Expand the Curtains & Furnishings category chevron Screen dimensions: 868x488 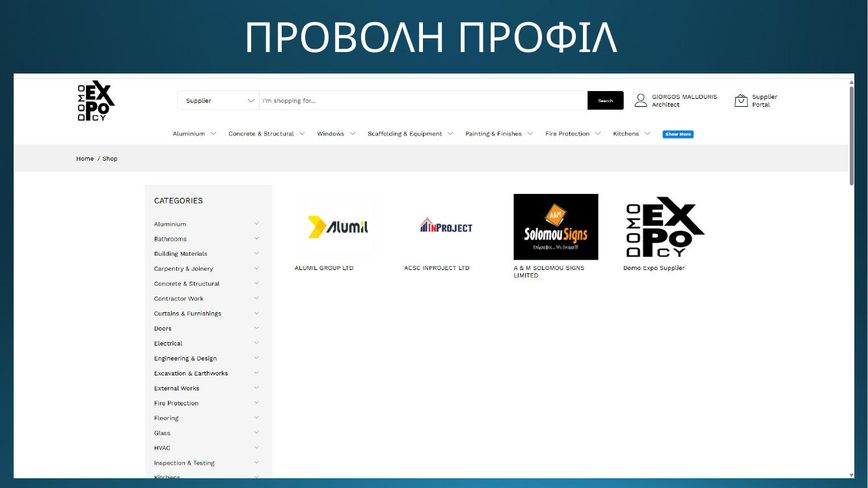256,313
